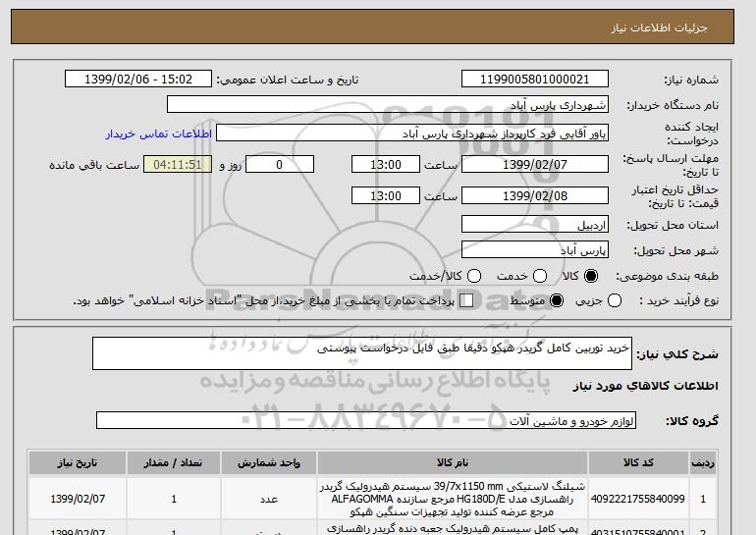Click the days remaining field showing 0
This screenshot has width=756, height=535.
coord(280,164)
